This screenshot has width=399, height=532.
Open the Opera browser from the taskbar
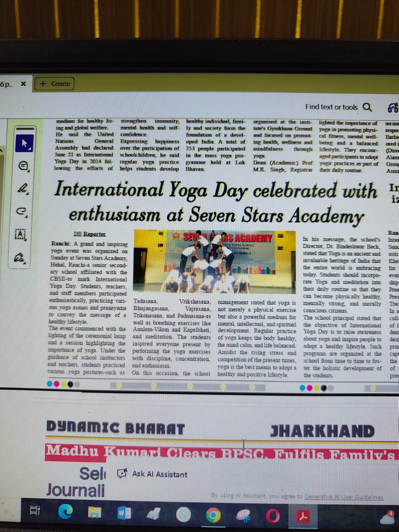coord(273,516)
